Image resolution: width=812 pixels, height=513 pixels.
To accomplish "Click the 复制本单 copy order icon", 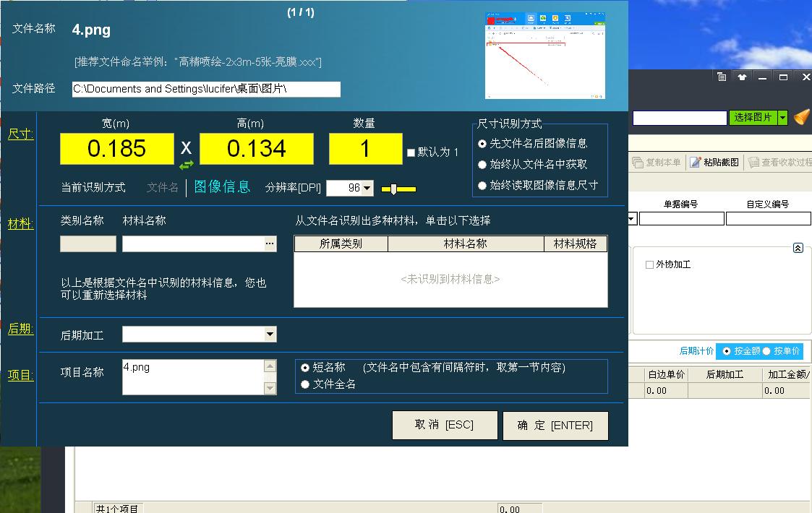I will click(x=638, y=161).
